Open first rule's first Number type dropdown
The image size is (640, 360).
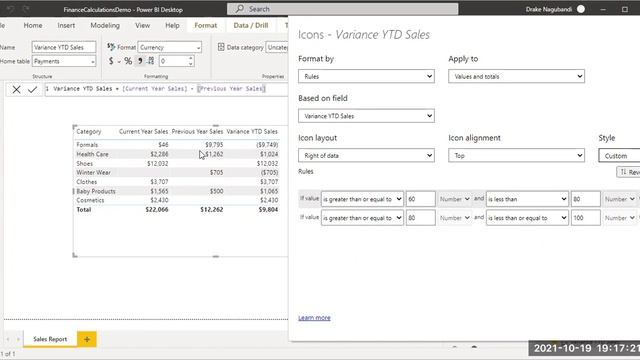pyautogui.click(x=455, y=199)
